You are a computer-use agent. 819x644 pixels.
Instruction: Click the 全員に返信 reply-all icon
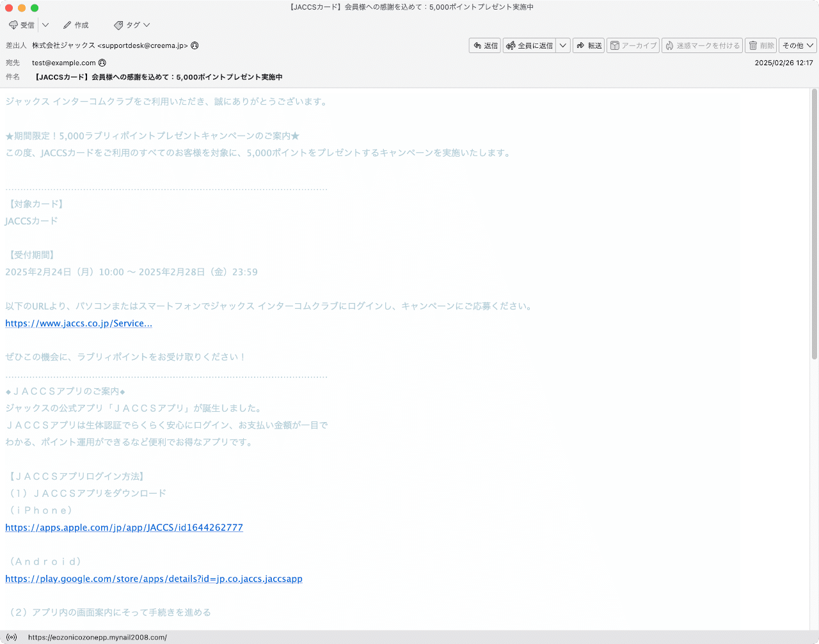[511, 45]
